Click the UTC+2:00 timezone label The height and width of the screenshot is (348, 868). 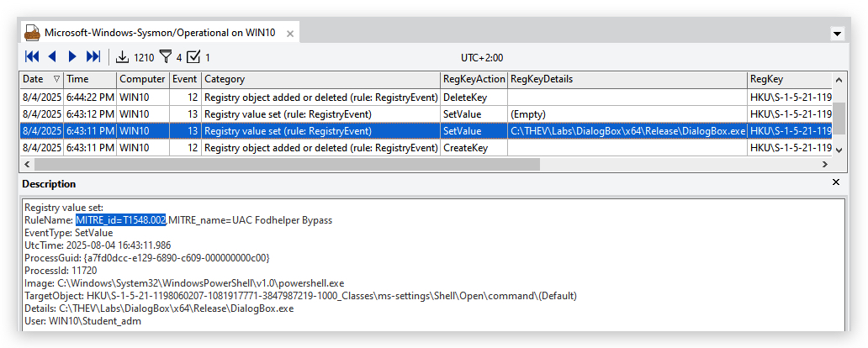click(482, 57)
